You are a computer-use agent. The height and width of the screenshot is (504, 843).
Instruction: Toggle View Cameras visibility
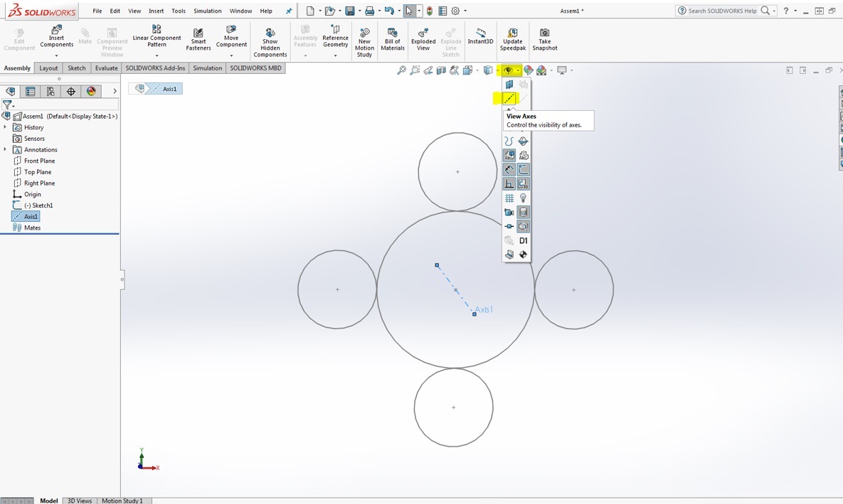(509, 213)
